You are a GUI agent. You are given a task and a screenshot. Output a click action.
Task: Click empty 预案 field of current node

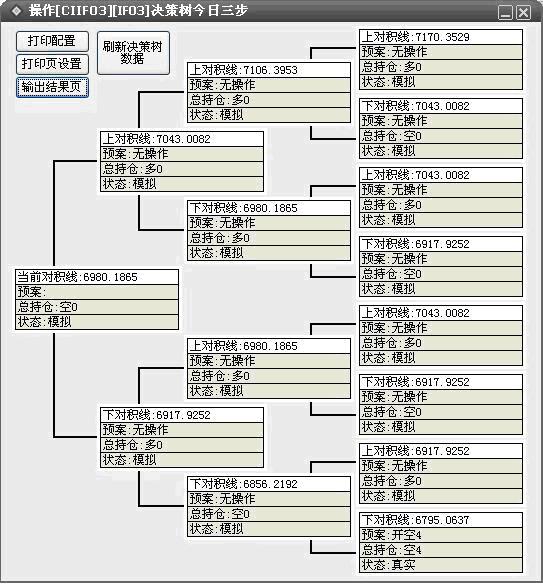click(97, 292)
